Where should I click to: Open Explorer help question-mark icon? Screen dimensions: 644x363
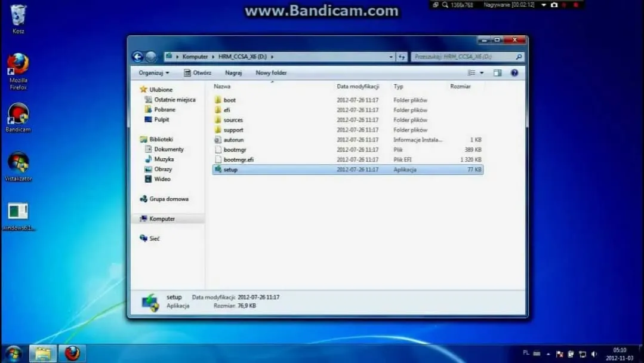pos(514,73)
